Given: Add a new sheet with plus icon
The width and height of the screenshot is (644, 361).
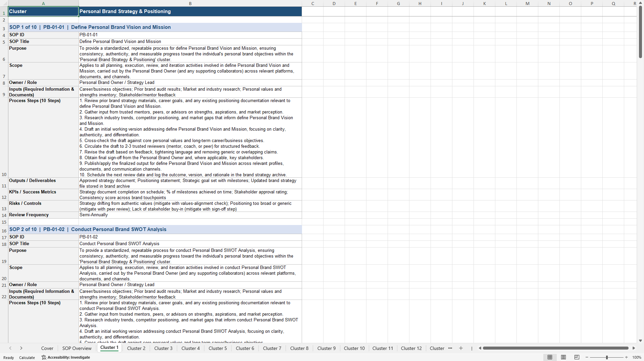Looking at the screenshot, I should coord(461,348).
